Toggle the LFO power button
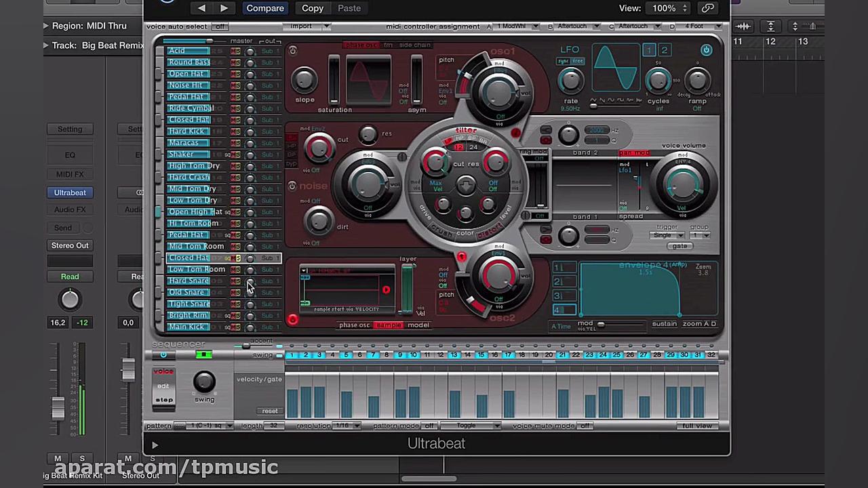 coord(706,50)
